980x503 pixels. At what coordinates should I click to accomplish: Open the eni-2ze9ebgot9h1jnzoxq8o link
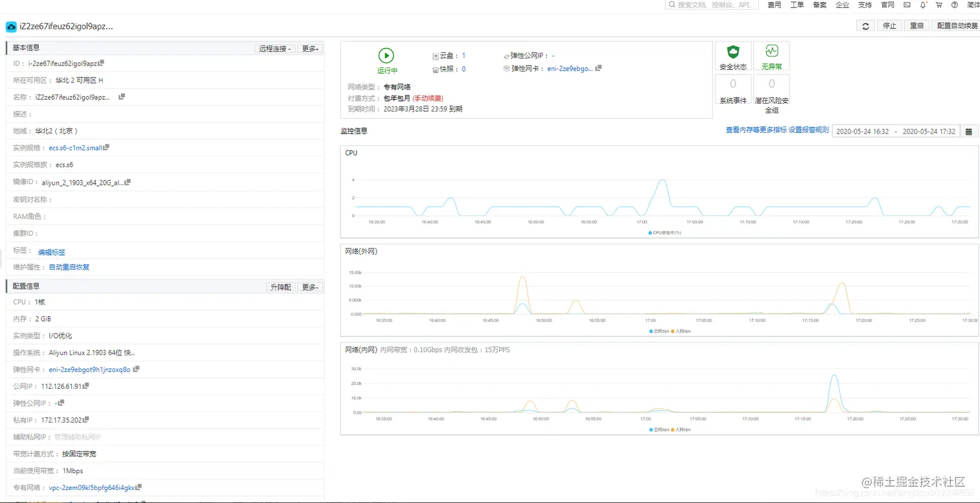click(89, 369)
